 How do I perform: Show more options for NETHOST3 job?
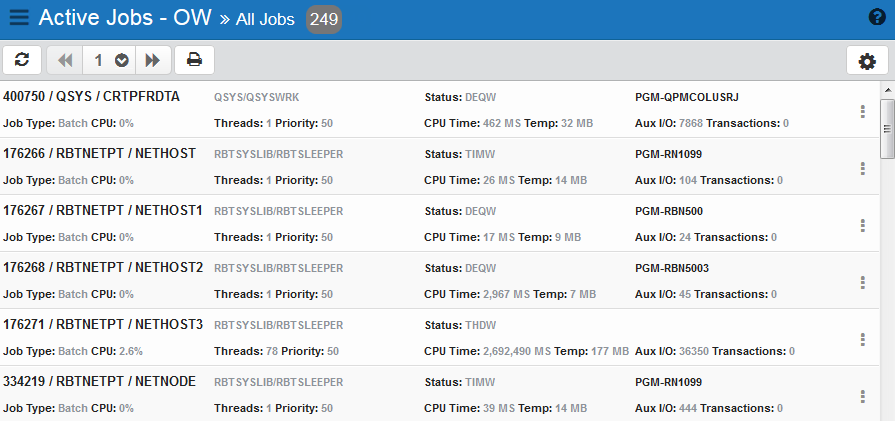coord(862,339)
